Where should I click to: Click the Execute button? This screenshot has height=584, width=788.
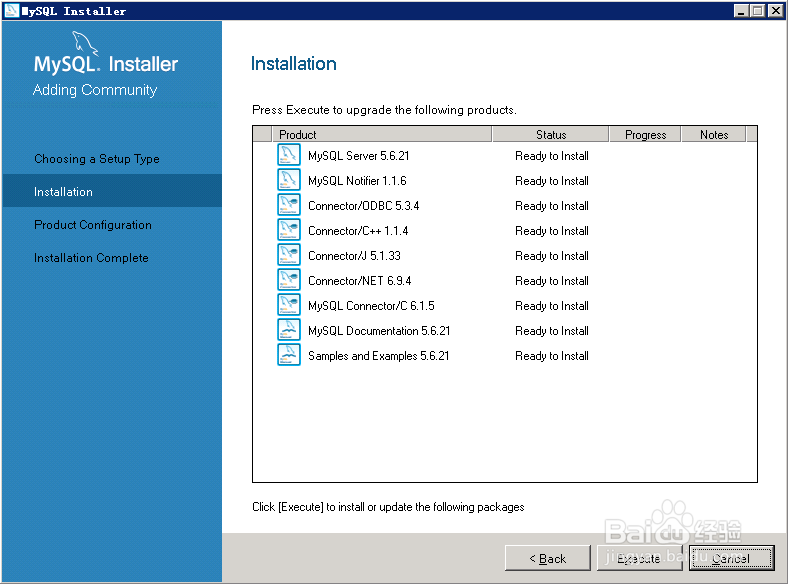coord(639,558)
